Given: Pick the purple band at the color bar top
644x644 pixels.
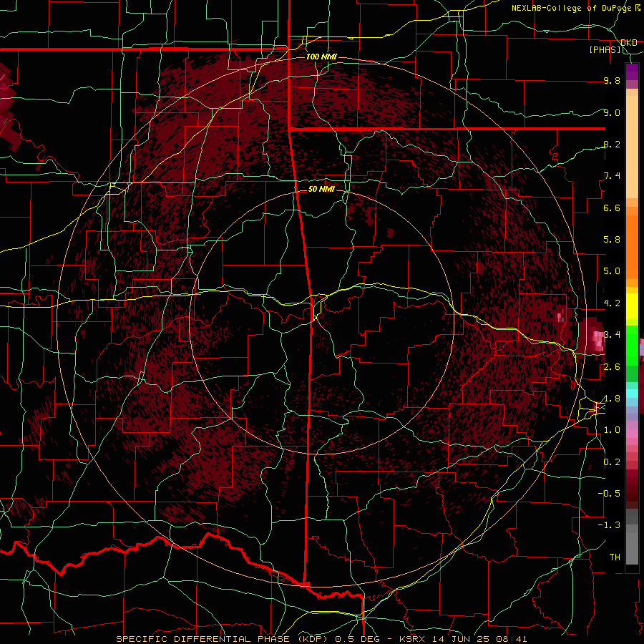Looking at the screenshot, I should coord(632,72).
